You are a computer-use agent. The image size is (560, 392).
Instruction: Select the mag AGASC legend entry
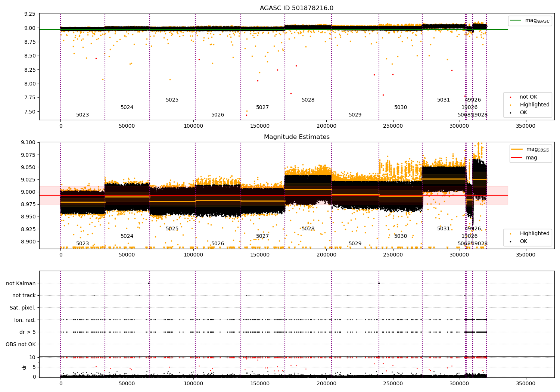point(530,21)
